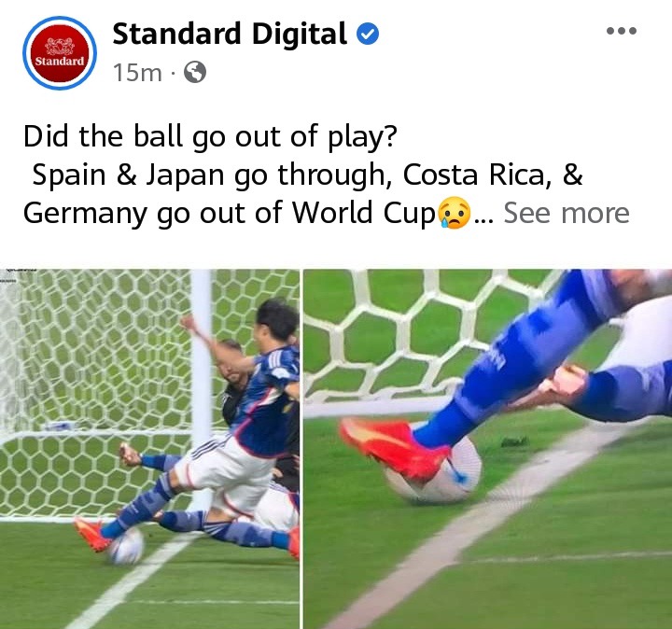Click the ellipsis before See more
Viewport: 672px width, 629px height.
click(x=484, y=220)
